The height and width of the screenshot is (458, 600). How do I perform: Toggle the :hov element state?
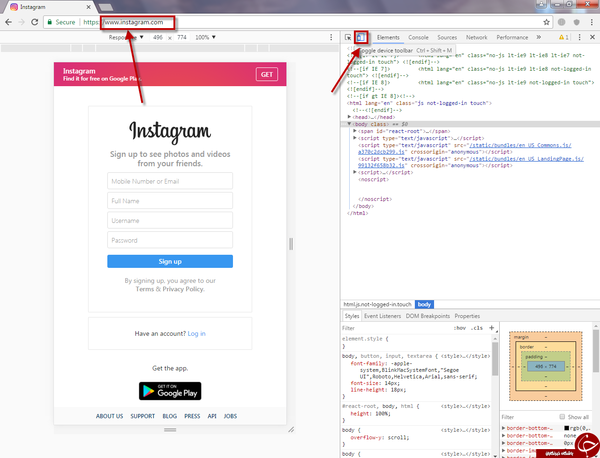(460, 328)
